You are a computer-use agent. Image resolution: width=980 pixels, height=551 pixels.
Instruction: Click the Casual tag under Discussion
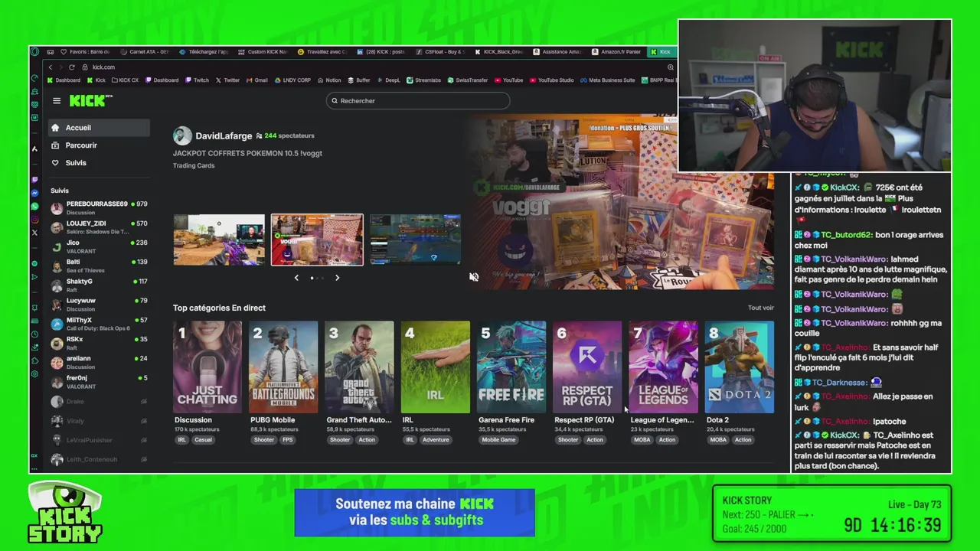click(203, 440)
